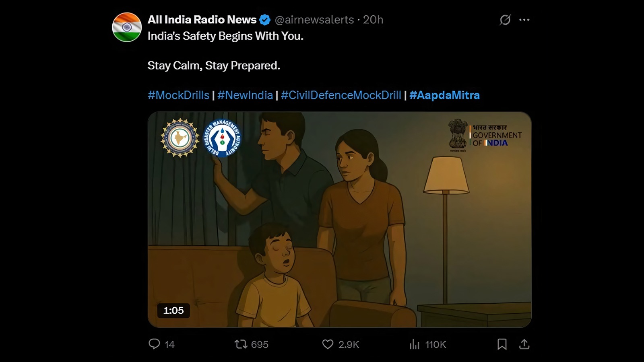The width and height of the screenshot is (644, 362).
Task: Click the repost icon
Action: 241,344
